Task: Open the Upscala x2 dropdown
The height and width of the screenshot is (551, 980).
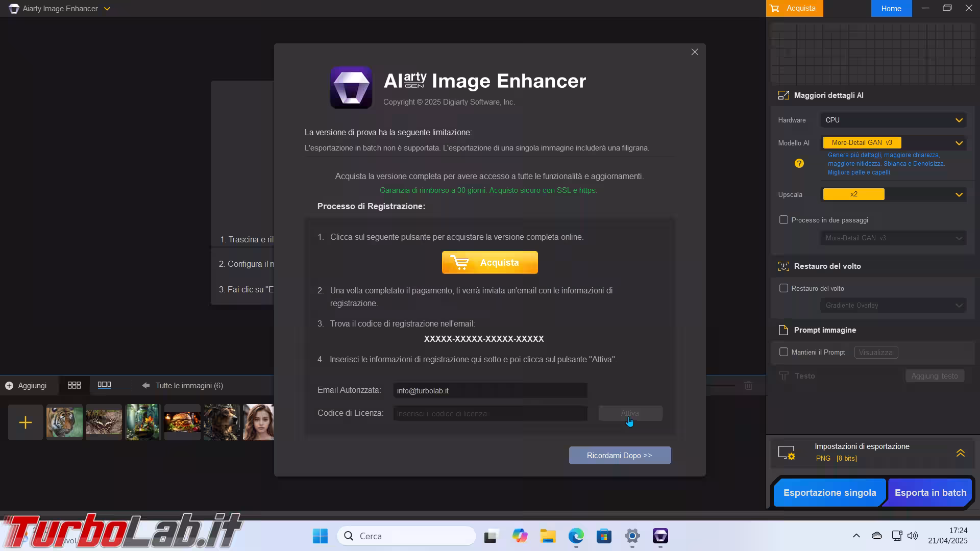Action: pos(959,194)
